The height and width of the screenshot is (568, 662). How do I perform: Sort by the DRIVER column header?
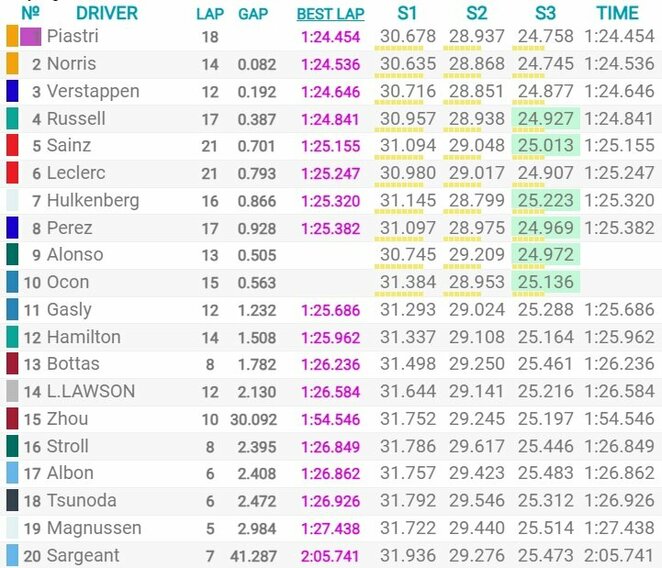pyautogui.click(x=107, y=14)
